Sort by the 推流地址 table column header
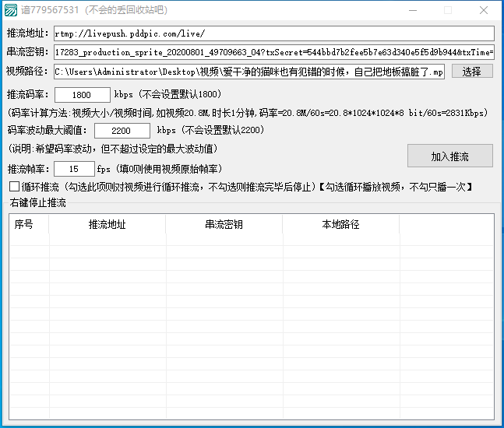Viewport: 504px width, 428px height. [107, 224]
